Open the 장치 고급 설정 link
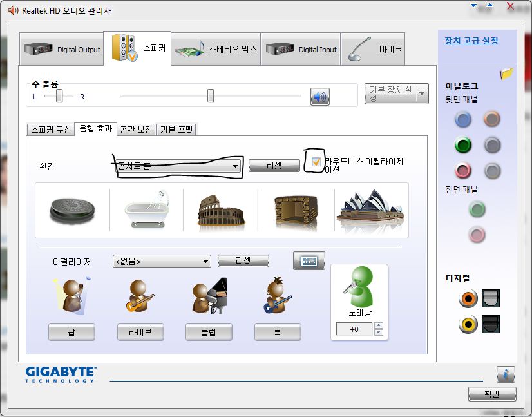The width and height of the screenshot is (532, 417). point(471,41)
